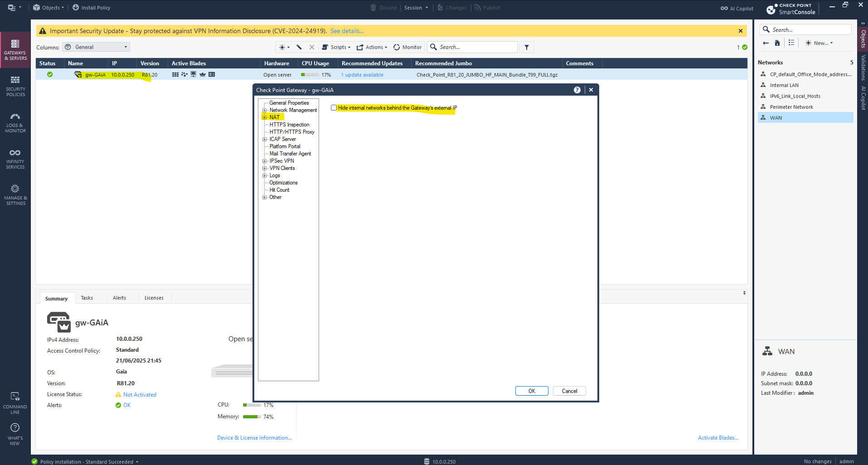Collapse the right side panel with double arrow
Viewport: 868px width, 465px height.
click(x=863, y=23)
